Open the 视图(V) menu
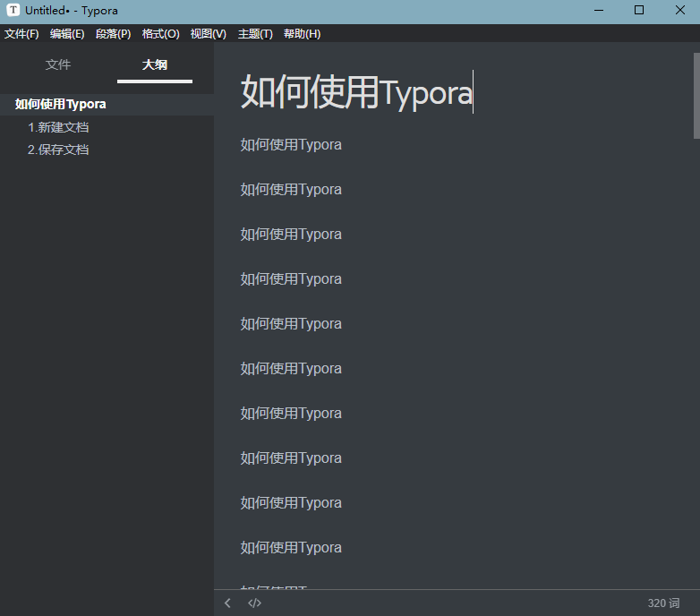 208,34
